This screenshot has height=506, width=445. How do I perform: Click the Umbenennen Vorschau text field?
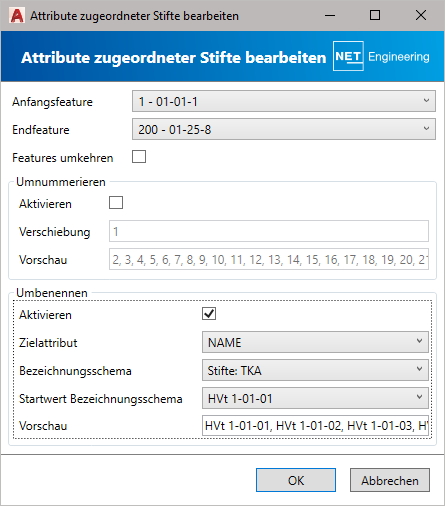(x=315, y=425)
